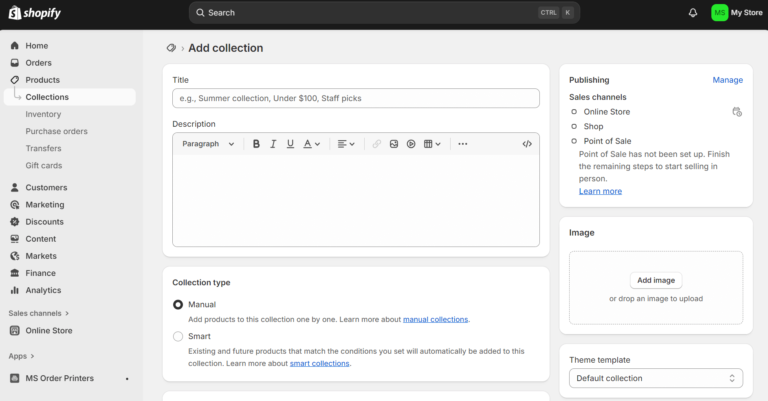Click the Discounts sidebar icon
This screenshot has height=401, width=768.
click(15, 222)
